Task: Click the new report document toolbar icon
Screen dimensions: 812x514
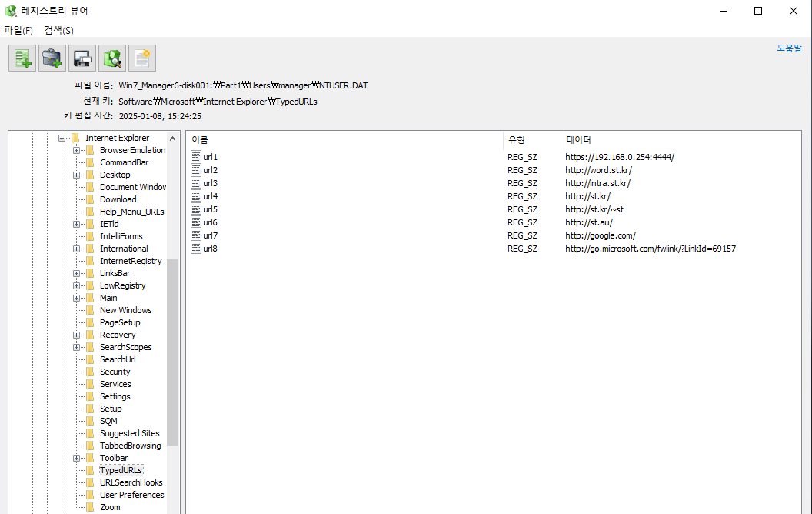Action: [x=142, y=58]
